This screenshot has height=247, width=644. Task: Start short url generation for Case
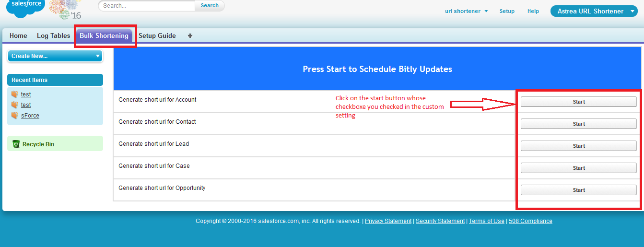pos(578,168)
